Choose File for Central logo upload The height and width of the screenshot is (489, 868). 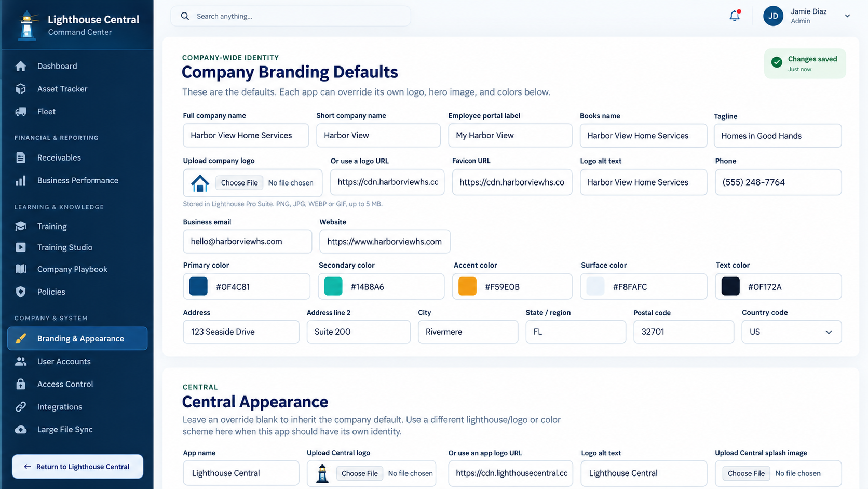coord(360,473)
